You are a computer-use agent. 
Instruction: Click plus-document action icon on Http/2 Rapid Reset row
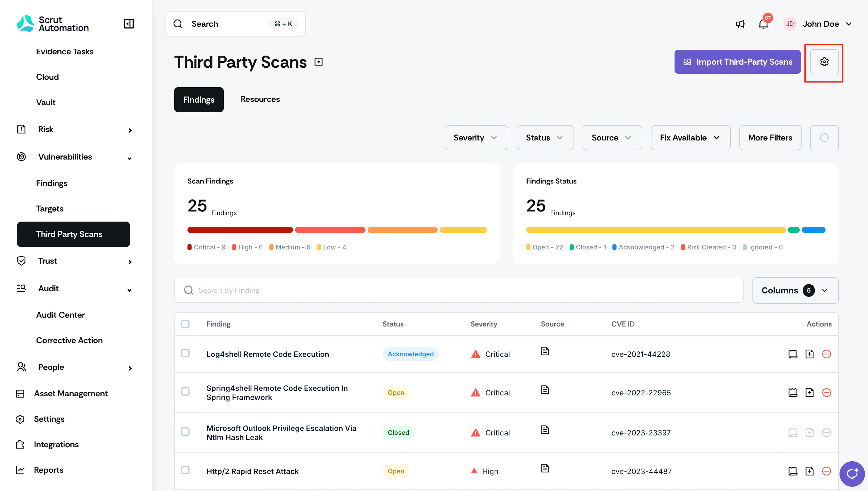tap(809, 471)
